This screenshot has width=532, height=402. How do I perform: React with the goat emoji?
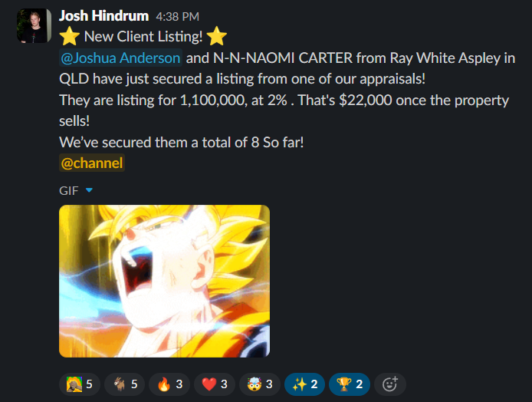coord(124,384)
